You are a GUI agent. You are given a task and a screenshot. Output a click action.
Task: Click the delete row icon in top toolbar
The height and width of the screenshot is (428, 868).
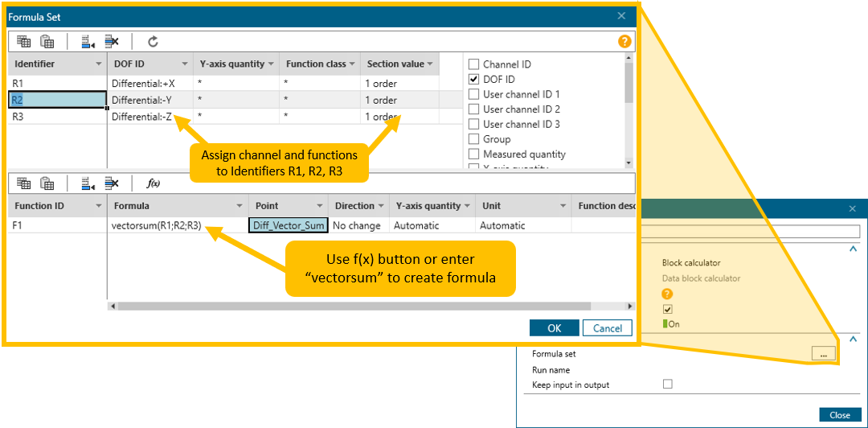(x=112, y=42)
